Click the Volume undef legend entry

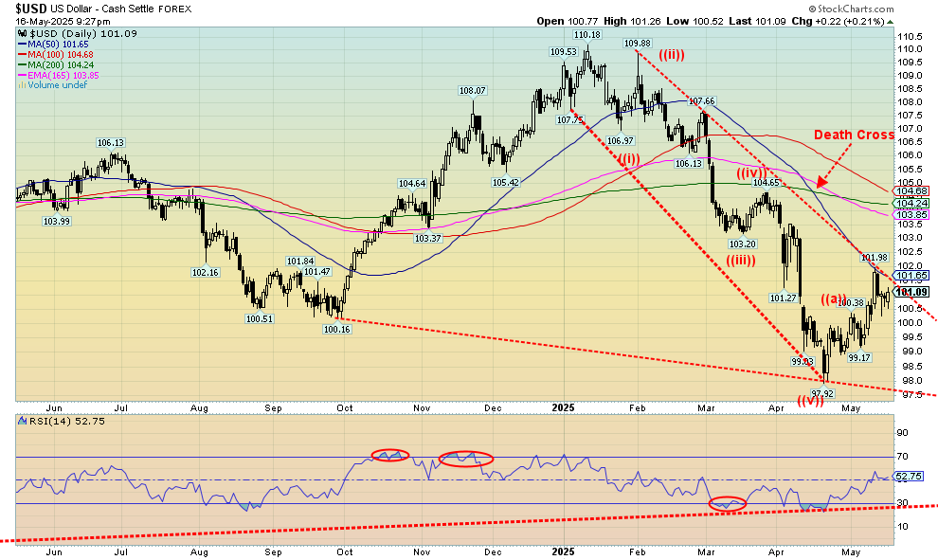click(55, 85)
